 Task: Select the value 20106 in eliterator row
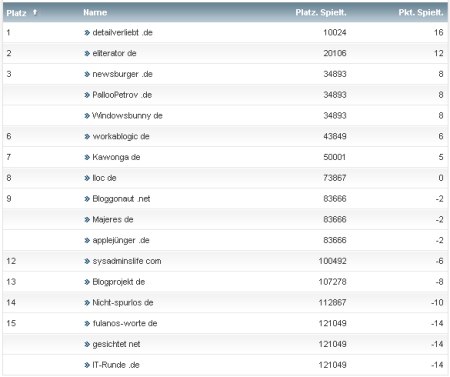[x=335, y=53]
